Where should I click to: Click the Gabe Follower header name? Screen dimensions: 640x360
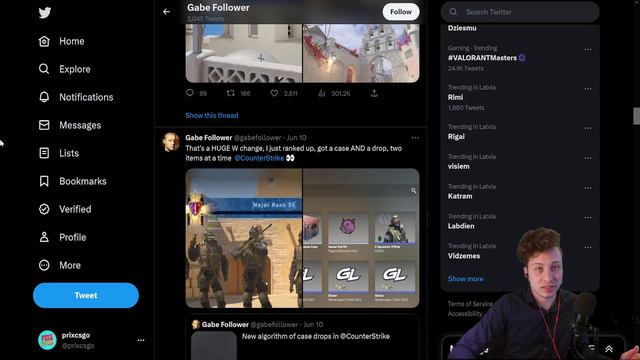coord(218,8)
